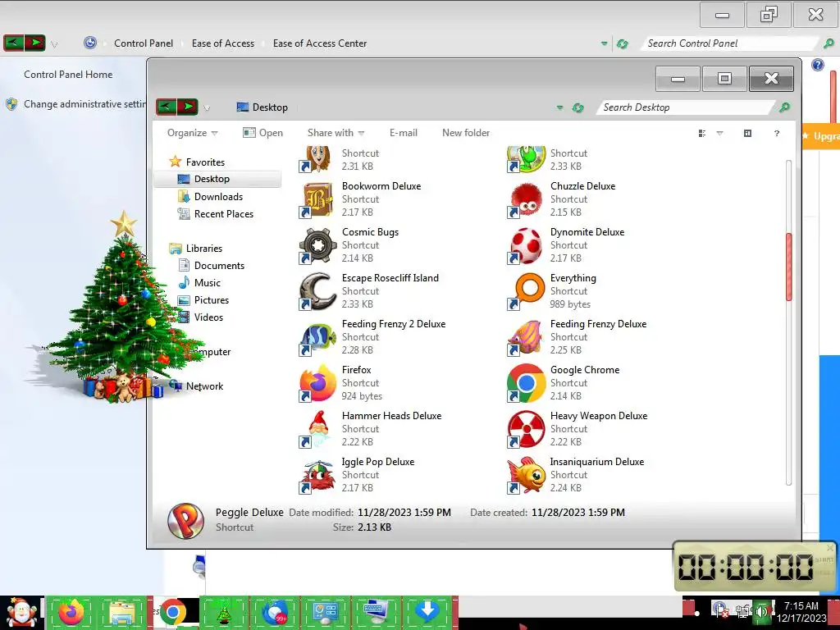Select the Chuzzle Deluxe shortcut icon
This screenshot has height=630, width=840.
[526, 199]
